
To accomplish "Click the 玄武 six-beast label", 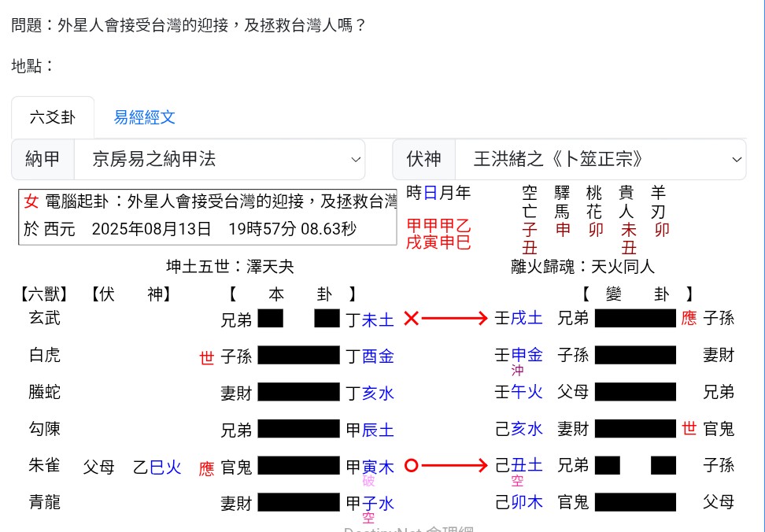I will click(x=45, y=319).
